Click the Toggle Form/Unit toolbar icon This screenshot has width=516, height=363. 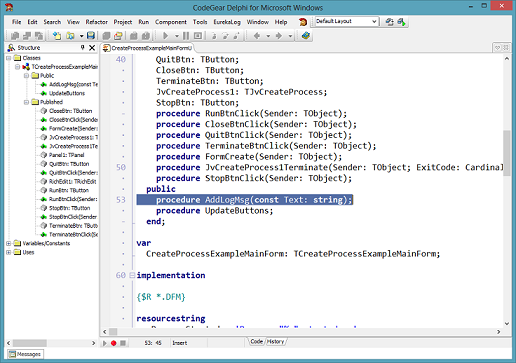(x=39, y=35)
